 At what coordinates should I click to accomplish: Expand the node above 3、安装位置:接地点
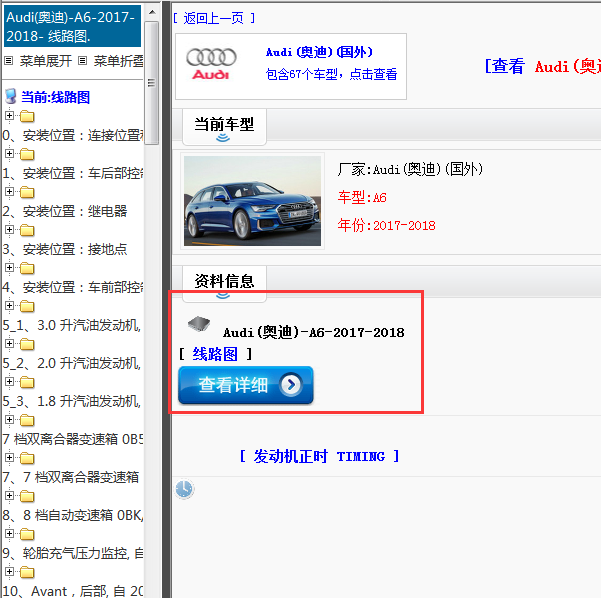coord(10,229)
